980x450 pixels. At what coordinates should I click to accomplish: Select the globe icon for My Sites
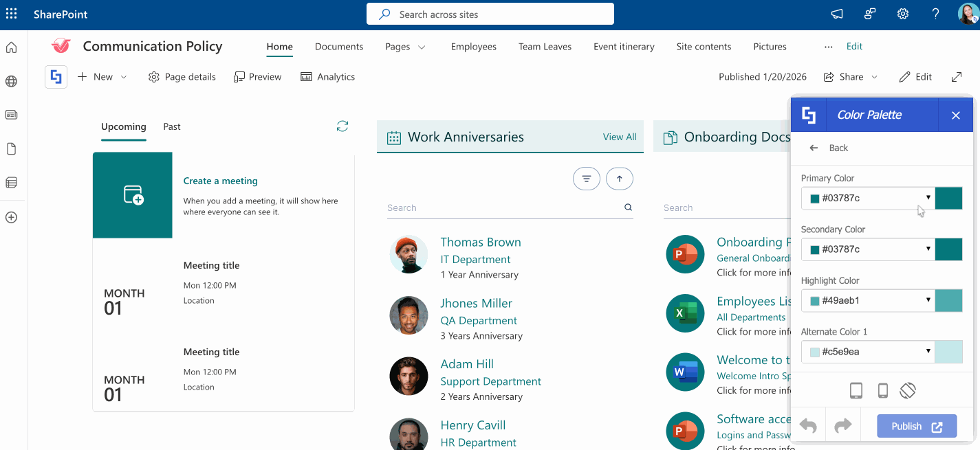tap(11, 81)
